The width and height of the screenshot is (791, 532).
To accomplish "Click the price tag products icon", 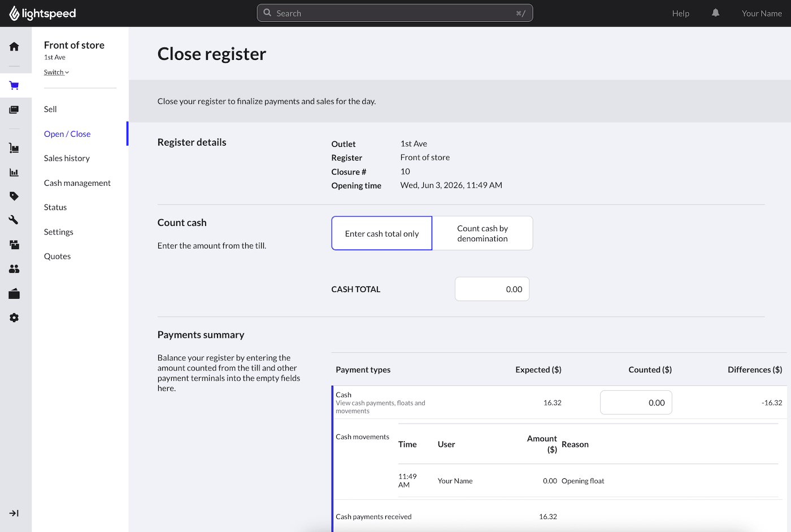I will 14,196.
